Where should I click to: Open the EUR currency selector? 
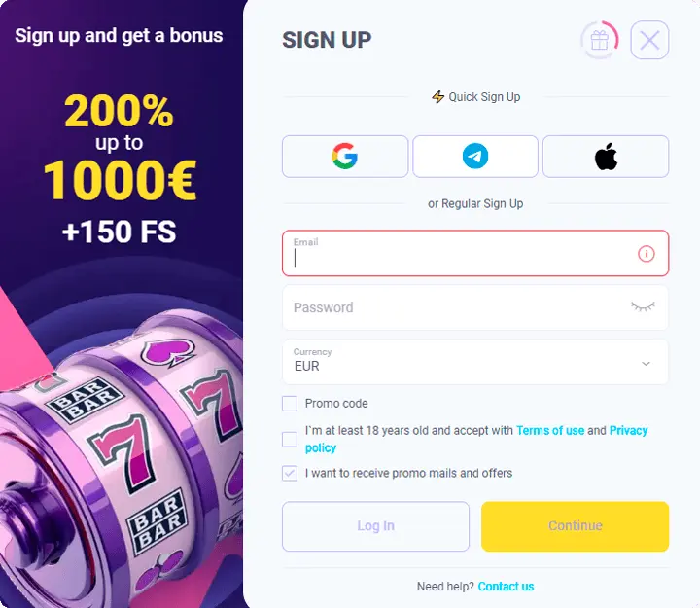(x=475, y=362)
